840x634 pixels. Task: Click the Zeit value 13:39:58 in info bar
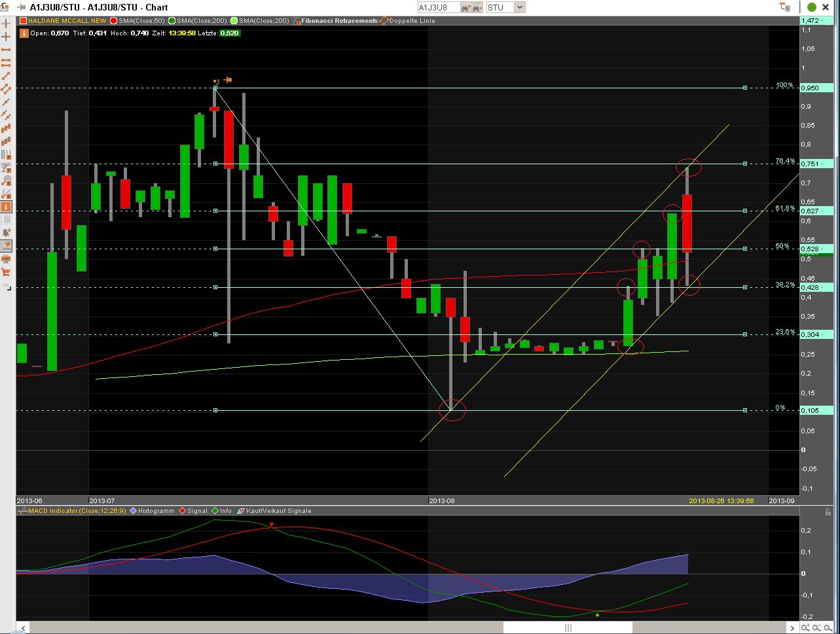182,33
